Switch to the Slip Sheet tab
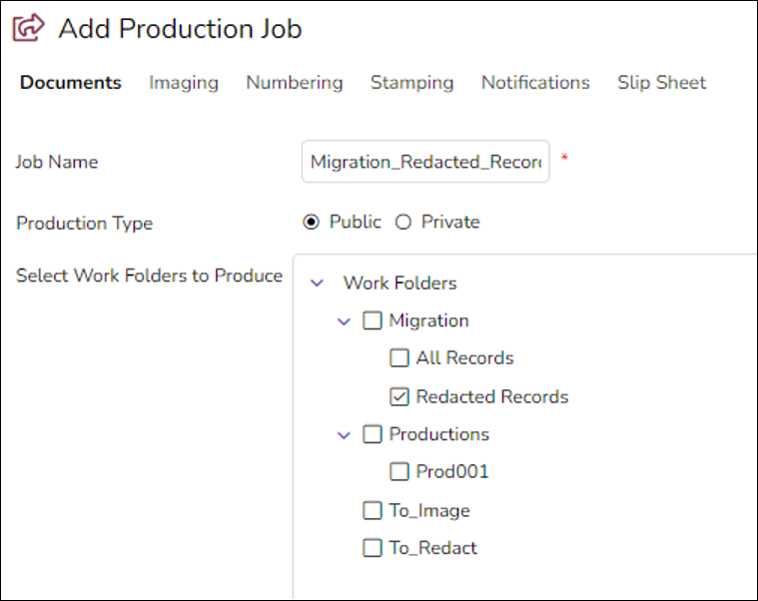This screenshot has width=758, height=601. 661,83
